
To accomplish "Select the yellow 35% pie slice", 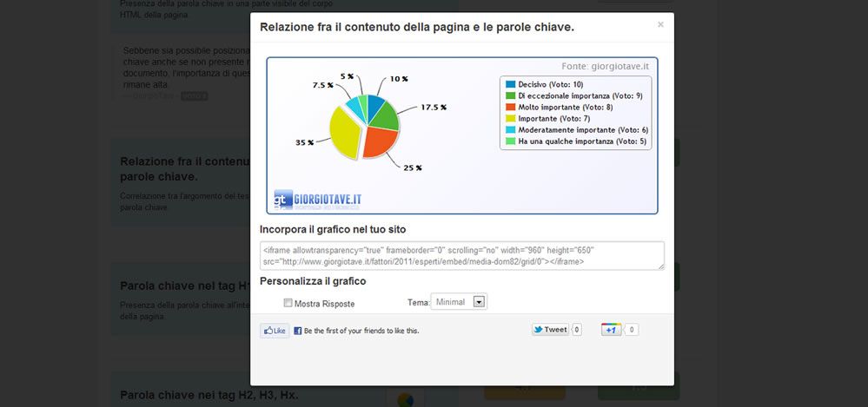I will [341, 132].
